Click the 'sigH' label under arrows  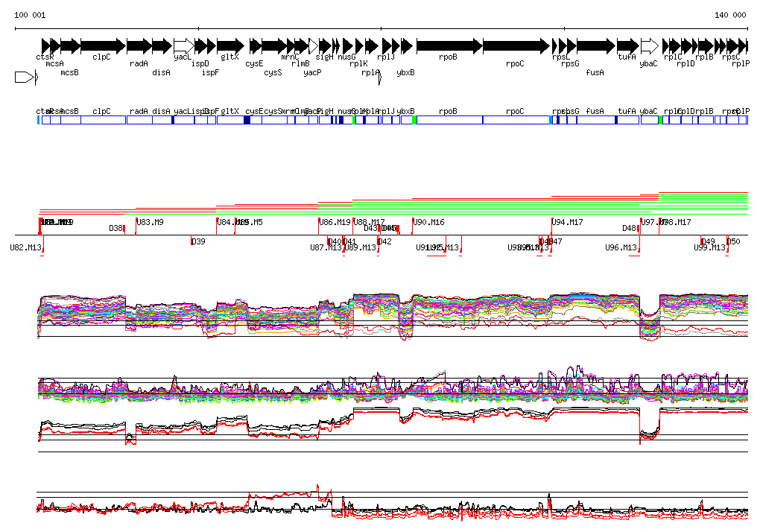click(x=325, y=57)
